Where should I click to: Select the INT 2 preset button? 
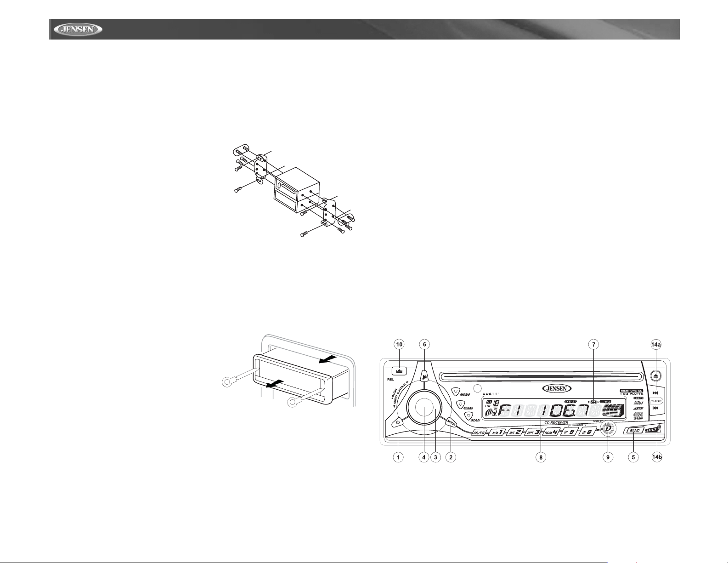click(515, 432)
